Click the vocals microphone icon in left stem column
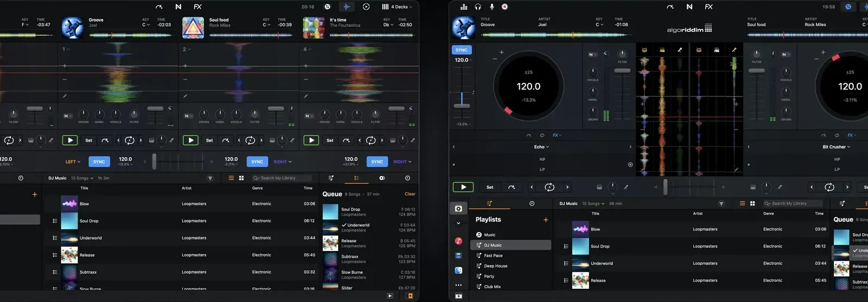868x302 pixels. point(680,49)
